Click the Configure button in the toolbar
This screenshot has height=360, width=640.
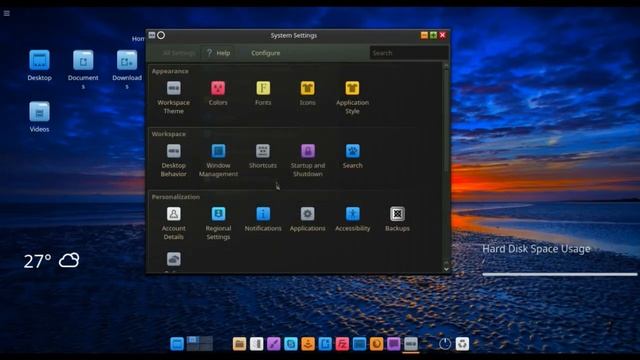(266, 53)
